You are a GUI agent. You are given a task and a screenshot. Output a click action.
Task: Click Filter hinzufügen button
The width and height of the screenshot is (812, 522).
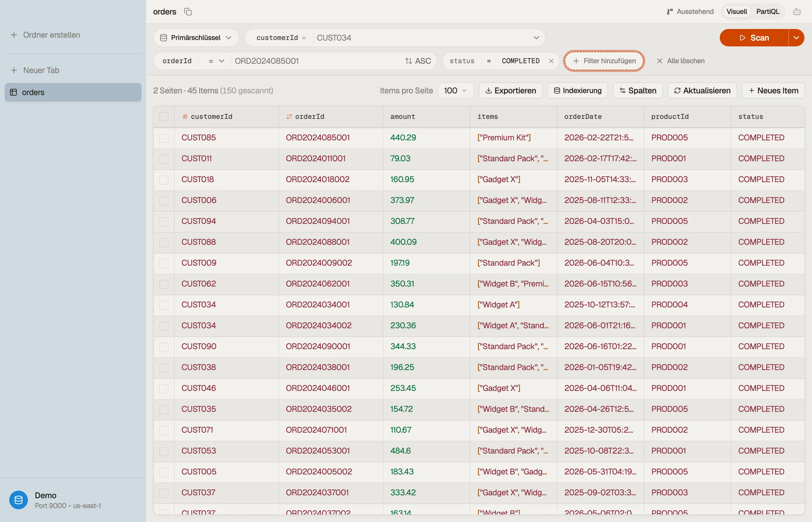click(604, 61)
